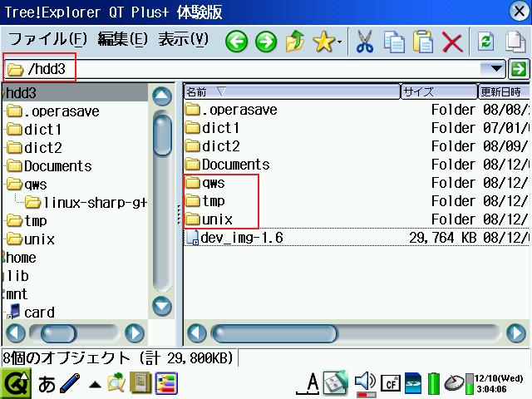Click tree pane vertical scrollbar thumb
This screenshot has width=532, height=399.
pos(162,135)
